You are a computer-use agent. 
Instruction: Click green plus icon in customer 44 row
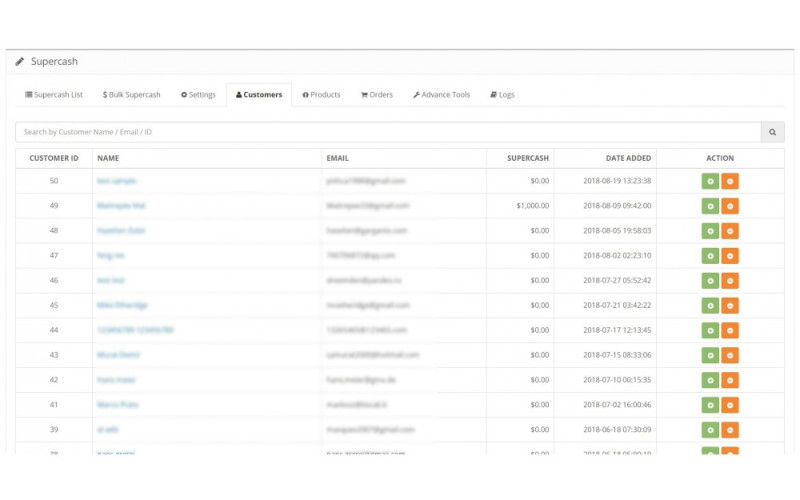pyautogui.click(x=710, y=331)
